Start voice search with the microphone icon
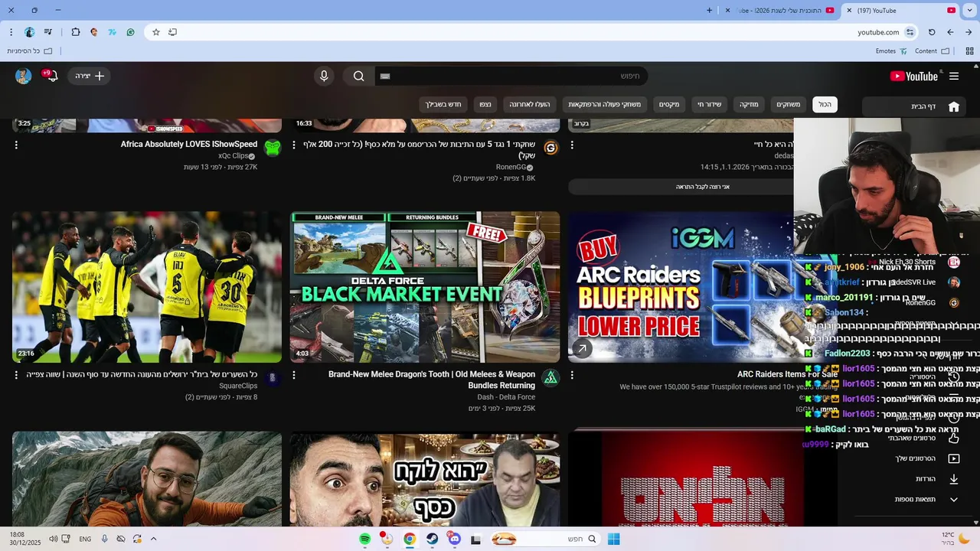Image resolution: width=980 pixels, height=551 pixels. coord(324,76)
